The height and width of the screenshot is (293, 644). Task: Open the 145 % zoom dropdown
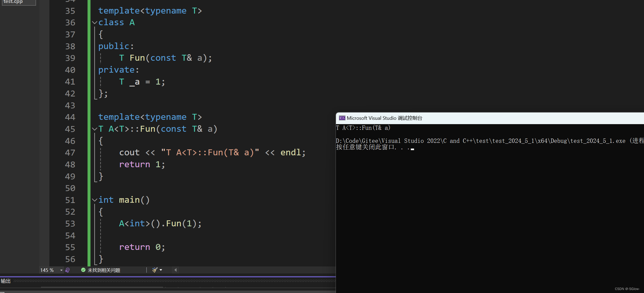point(61,270)
